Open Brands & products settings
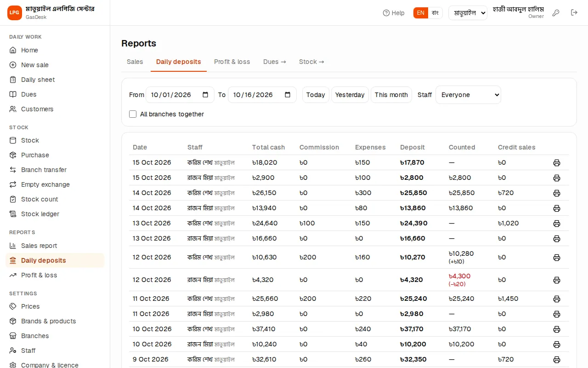Viewport: 588px width, 368px height. (55, 321)
